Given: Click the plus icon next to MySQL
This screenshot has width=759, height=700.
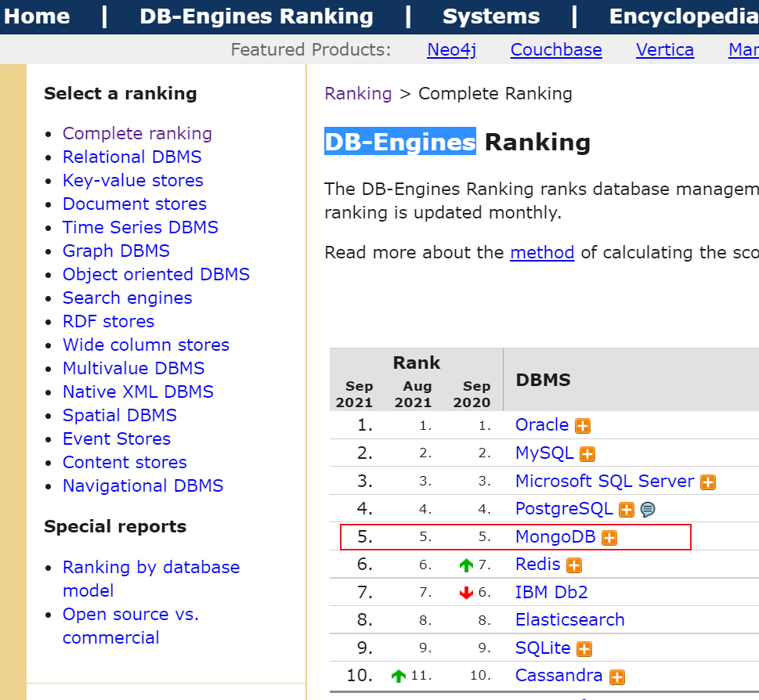Looking at the screenshot, I should pyautogui.click(x=587, y=454).
